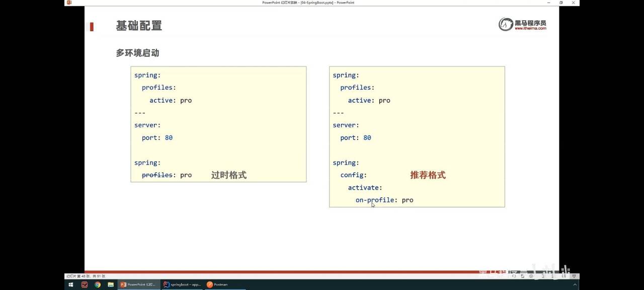The width and height of the screenshot is (644, 290).
Task: Click the config: line in right box
Action: 354,175
